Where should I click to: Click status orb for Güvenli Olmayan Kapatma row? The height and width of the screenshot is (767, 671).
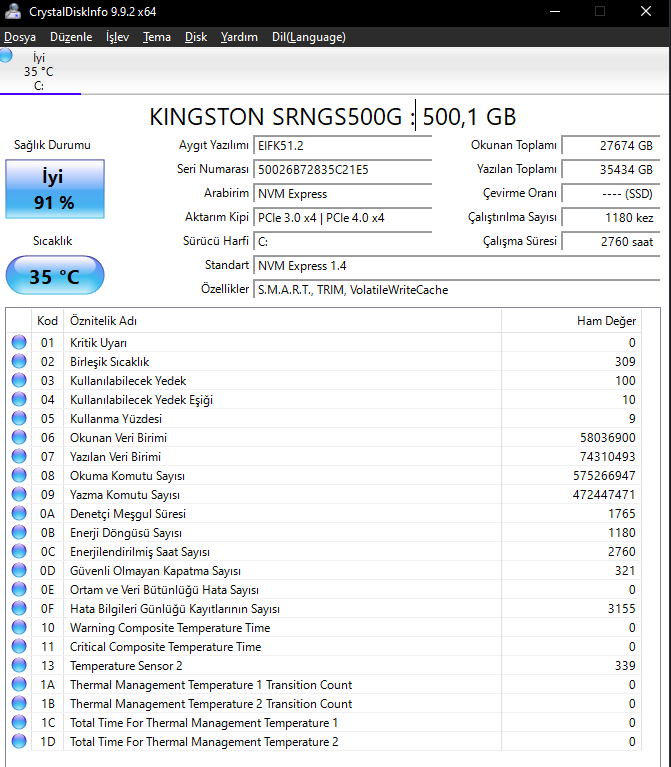click(x=19, y=570)
